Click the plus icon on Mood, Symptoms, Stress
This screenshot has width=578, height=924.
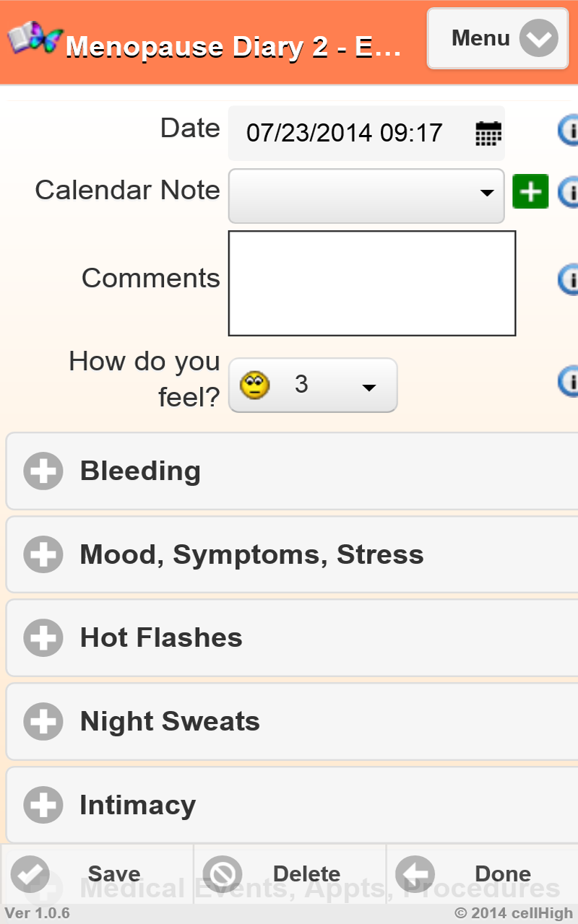(43, 554)
